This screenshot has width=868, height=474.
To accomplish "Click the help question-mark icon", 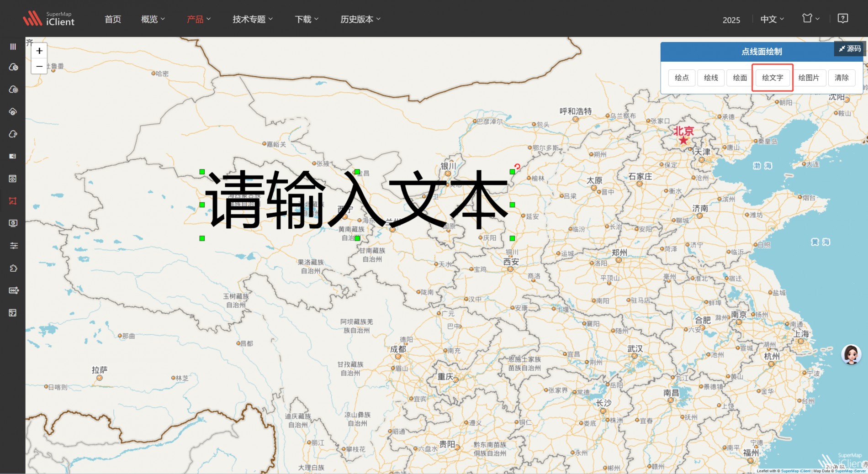I will (843, 19).
